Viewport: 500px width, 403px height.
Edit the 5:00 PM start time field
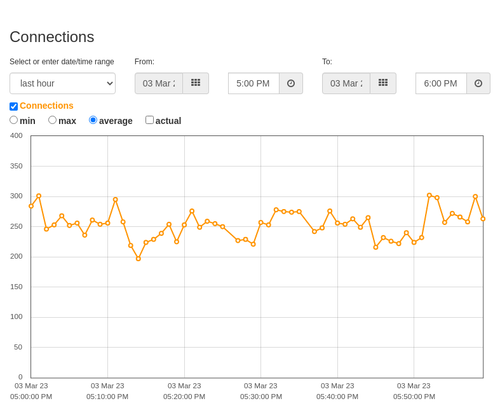[254, 83]
